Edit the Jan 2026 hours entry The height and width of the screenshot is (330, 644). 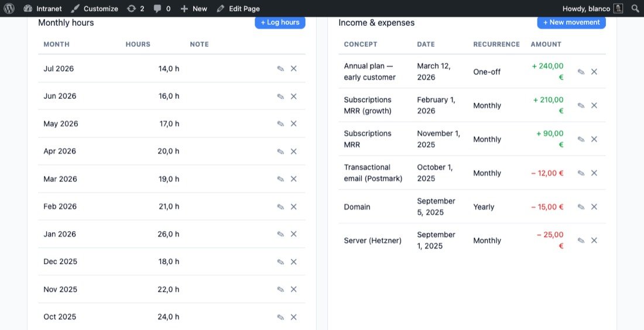pos(280,234)
